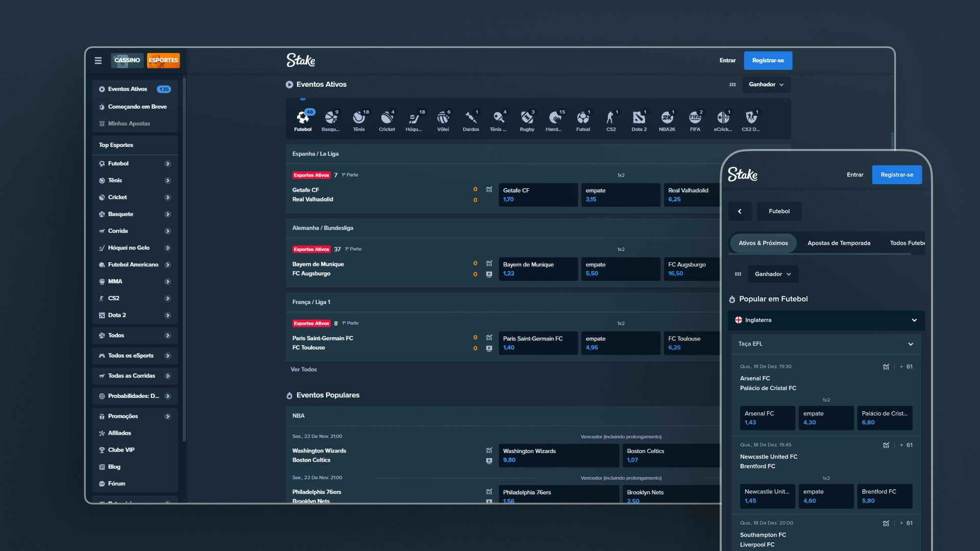The image size is (980, 551).
Task: Click the grid layout icon in mobile view
Action: (738, 274)
